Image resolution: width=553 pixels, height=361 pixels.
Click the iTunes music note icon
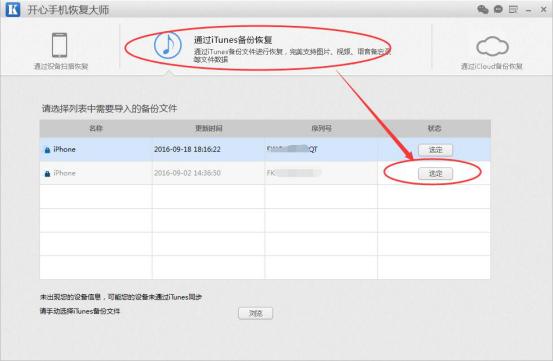click(x=168, y=45)
